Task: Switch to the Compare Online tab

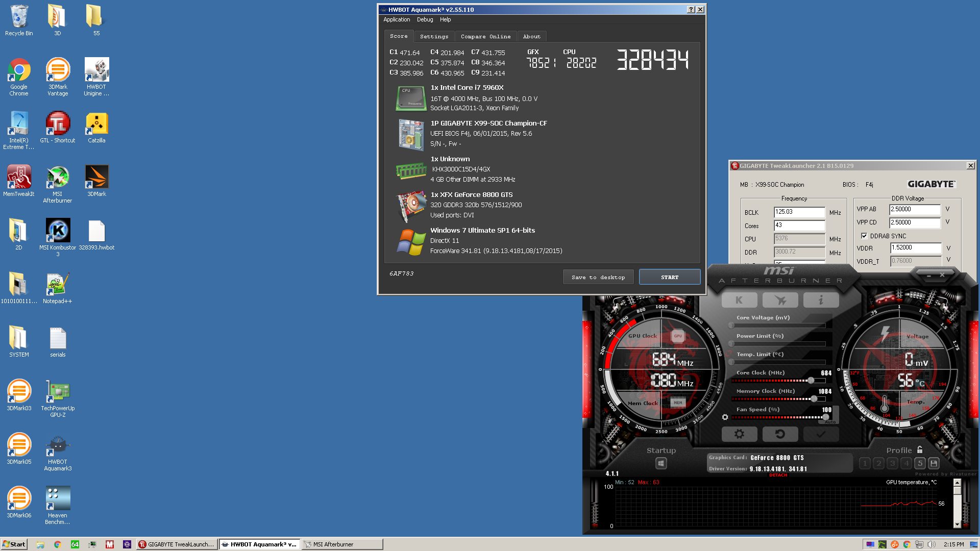Action: click(x=485, y=36)
